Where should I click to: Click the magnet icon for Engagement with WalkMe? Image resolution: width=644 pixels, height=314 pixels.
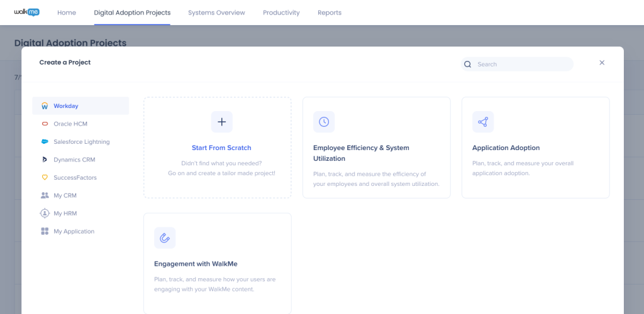[165, 238]
